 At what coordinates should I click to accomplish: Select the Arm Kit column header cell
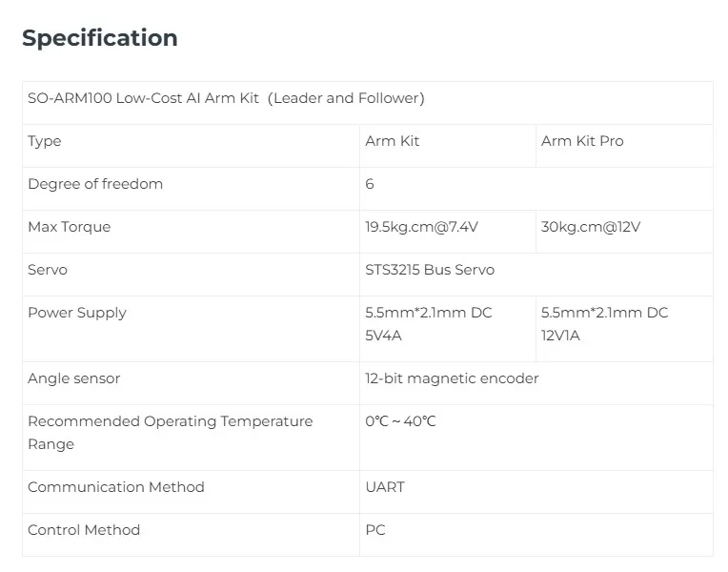pos(392,141)
